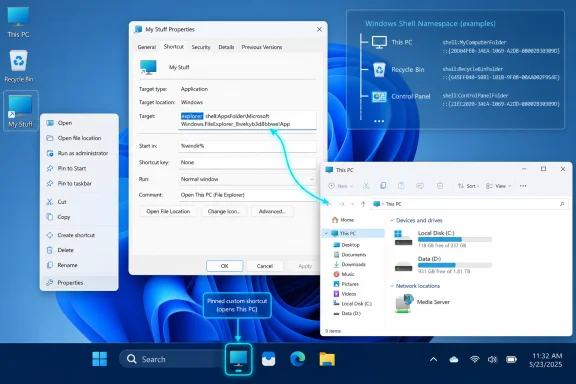Click the Forward navigation arrow in Explorer
The width and height of the screenshot is (576, 384).
(x=342, y=204)
